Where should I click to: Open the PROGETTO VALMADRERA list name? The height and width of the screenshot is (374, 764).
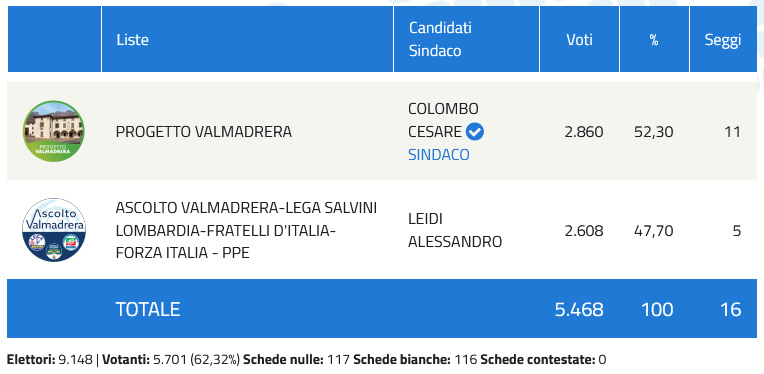(x=204, y=131)
